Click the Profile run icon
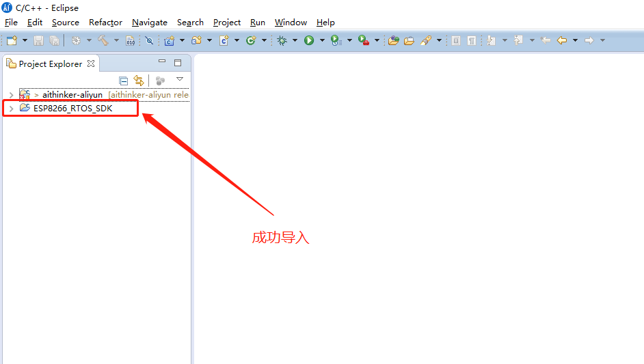This screenshot has width=644, height=364. click(x=336, y=40)
